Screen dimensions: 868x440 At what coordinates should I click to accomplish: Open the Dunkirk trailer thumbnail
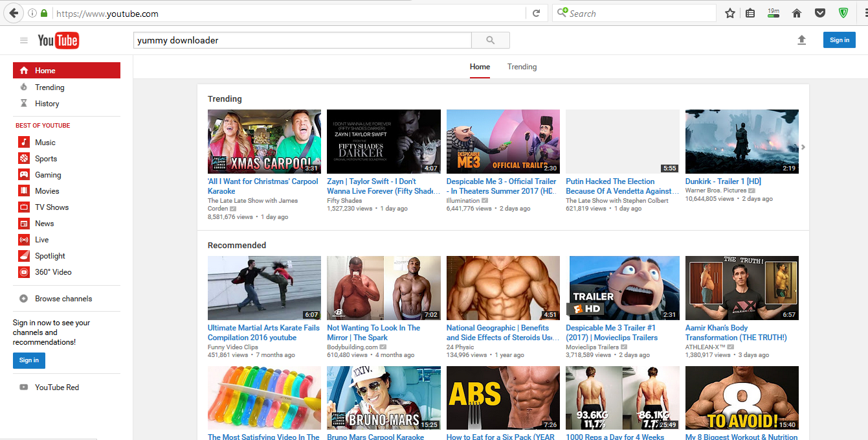(742, 141)
